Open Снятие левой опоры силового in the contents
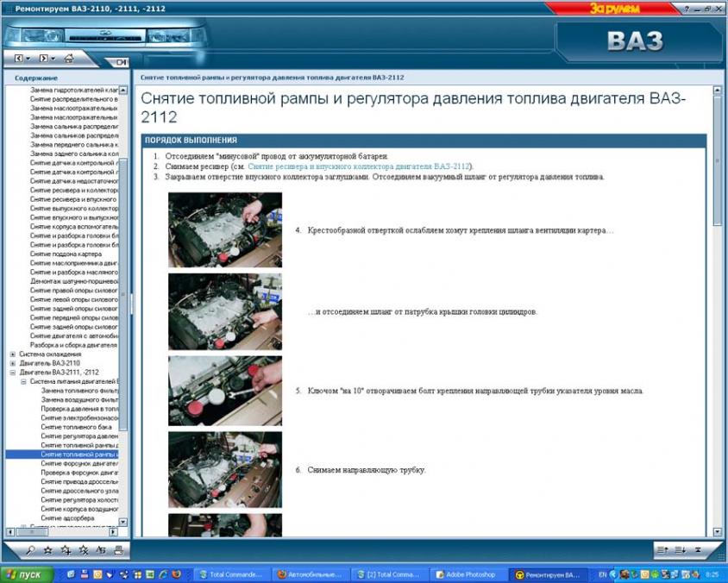This screenshot has width=728, height=583. pos(74,299)
